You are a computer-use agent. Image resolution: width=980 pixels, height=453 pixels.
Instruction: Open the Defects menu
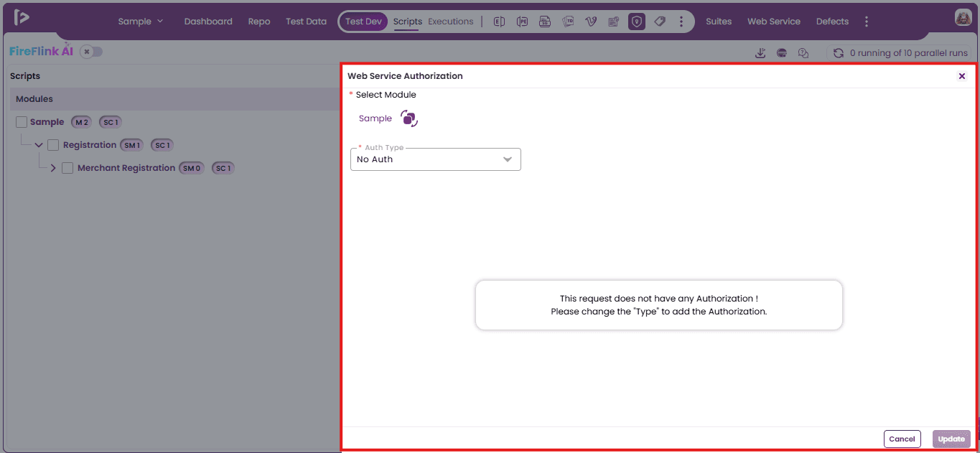click(x=832, y=22)
